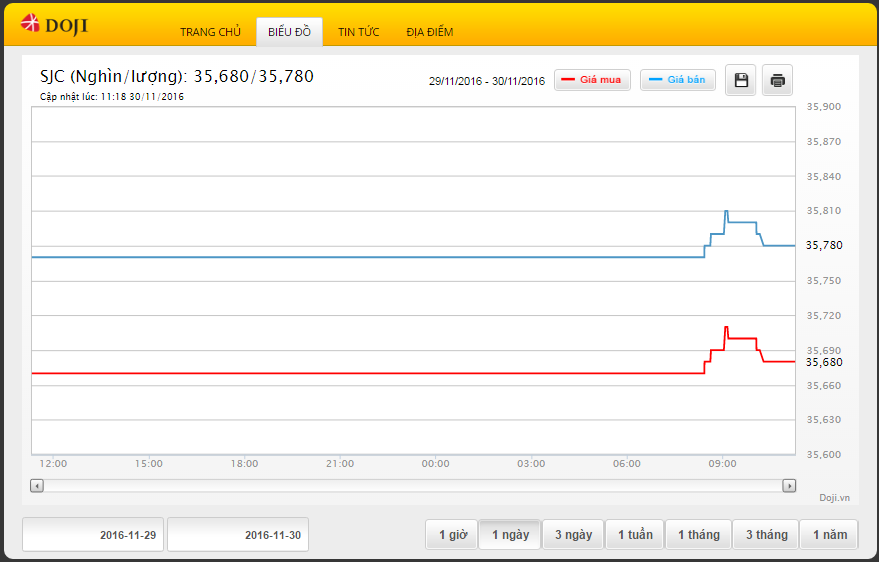Select the 1 ngày time range
The height and width of the screenshot is (562, 879).
click(510, 535)
